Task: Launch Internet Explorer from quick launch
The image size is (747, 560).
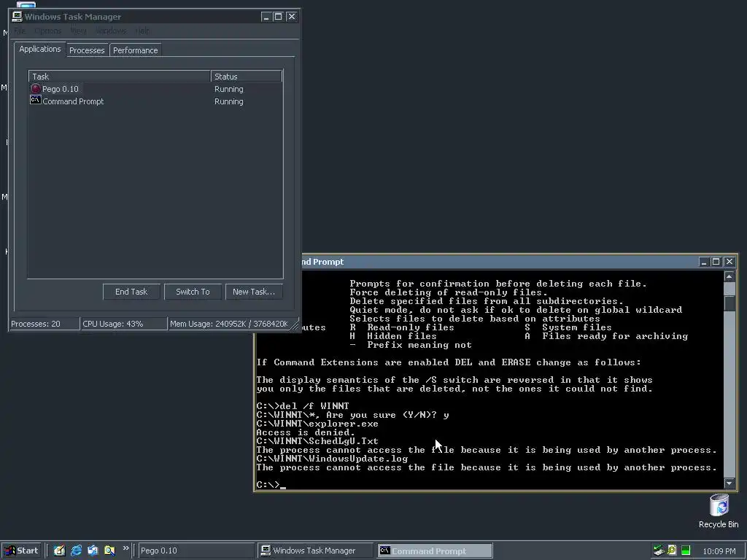Action: click(76, 551)
